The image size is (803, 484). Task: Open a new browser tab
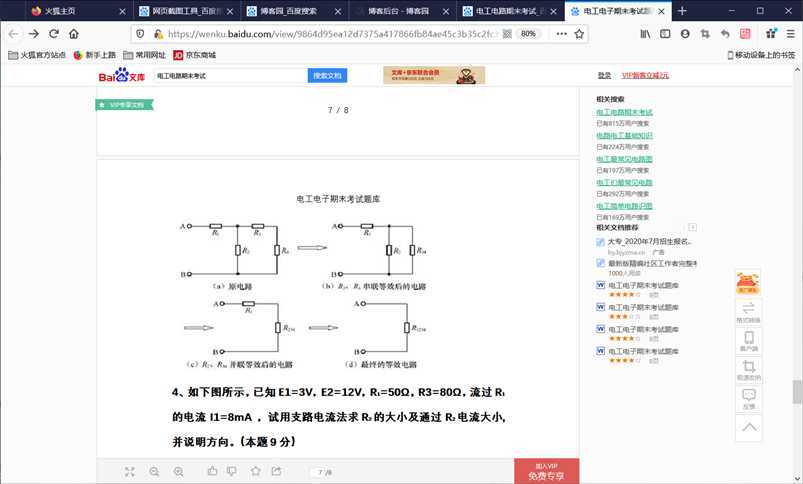point(682,11)
